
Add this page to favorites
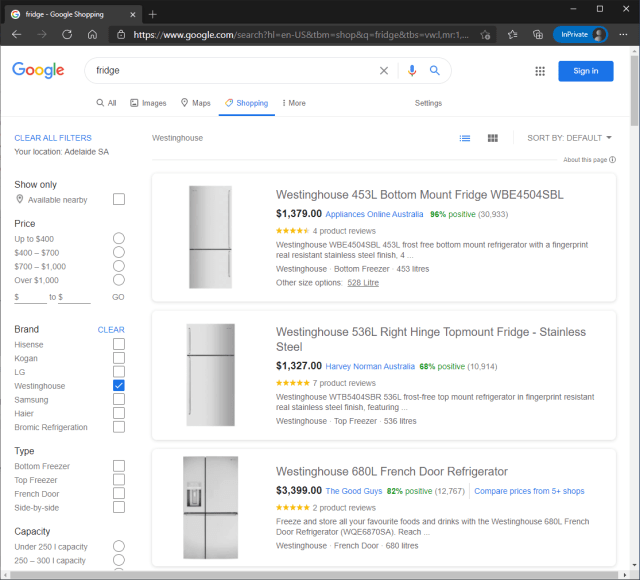point(485,35)
